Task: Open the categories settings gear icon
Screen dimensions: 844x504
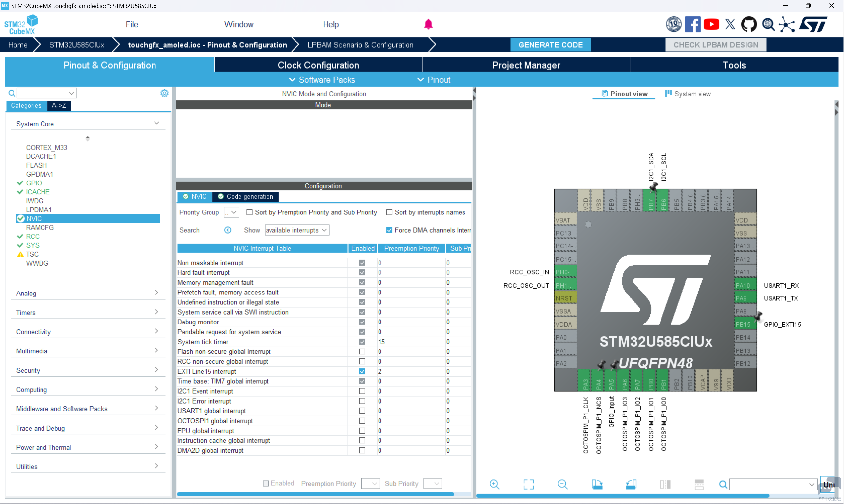Action: [x=164, y=93]
